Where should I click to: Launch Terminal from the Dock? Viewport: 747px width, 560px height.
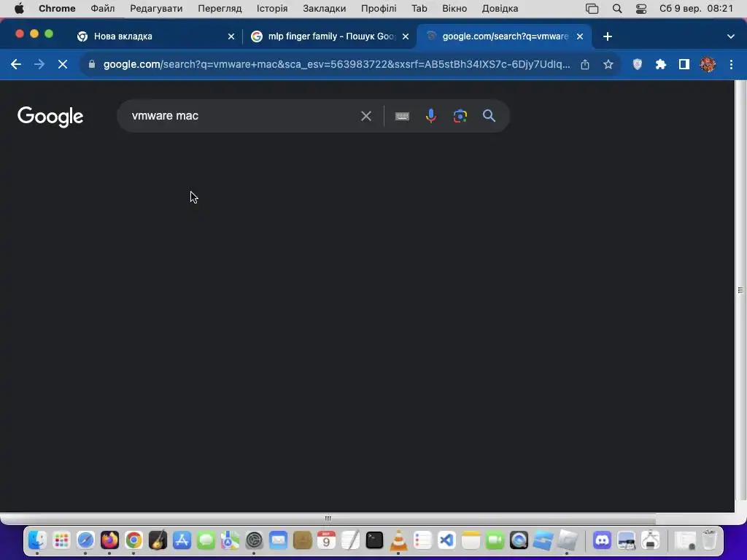click(374, 540)
